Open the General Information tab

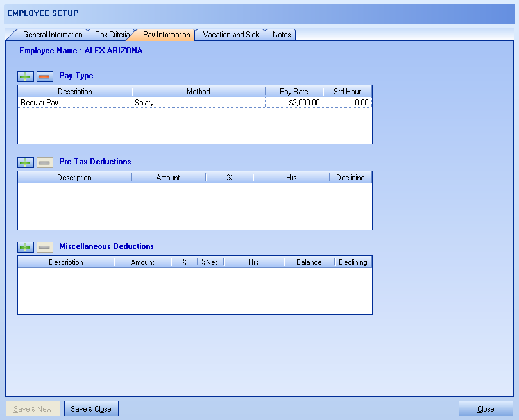(x=53, y=35)
